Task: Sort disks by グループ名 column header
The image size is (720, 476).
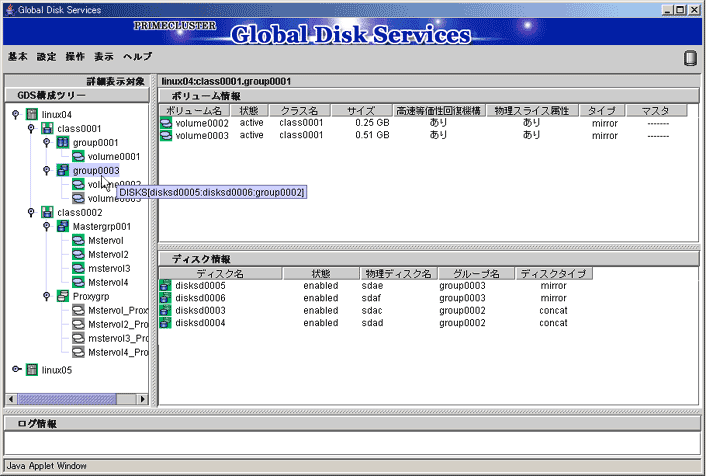Action: (x=476, y=274)
